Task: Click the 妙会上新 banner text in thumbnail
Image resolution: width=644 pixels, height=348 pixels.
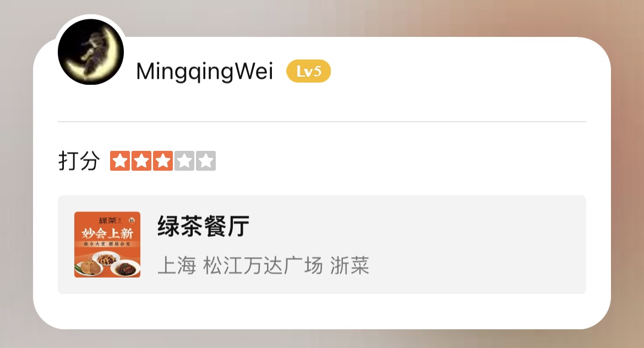Action: 107,233
